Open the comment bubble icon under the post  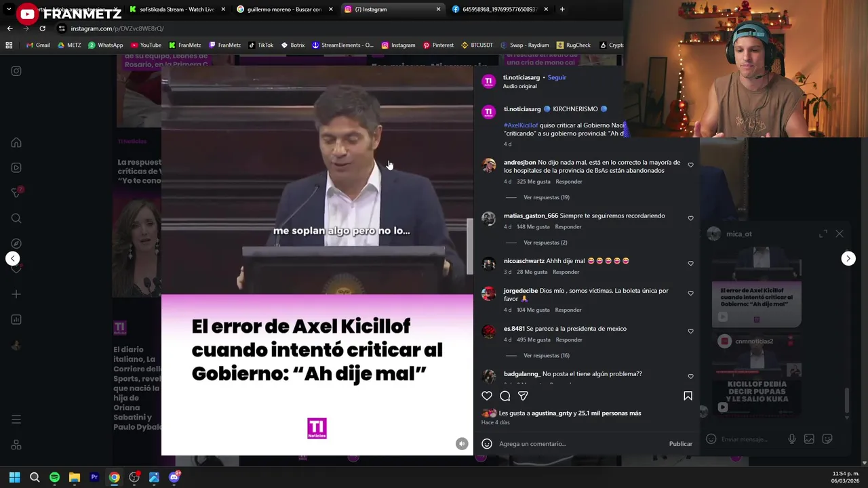(505, 396)
